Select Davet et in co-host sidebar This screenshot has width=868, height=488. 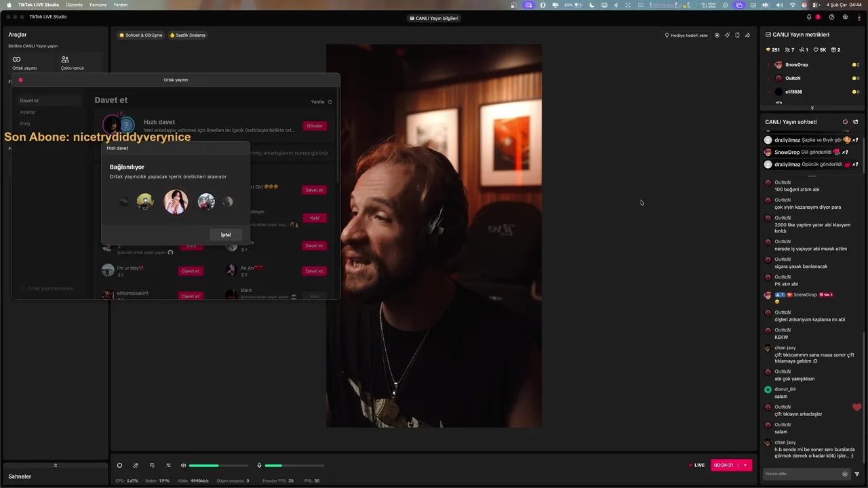(48, 100)
